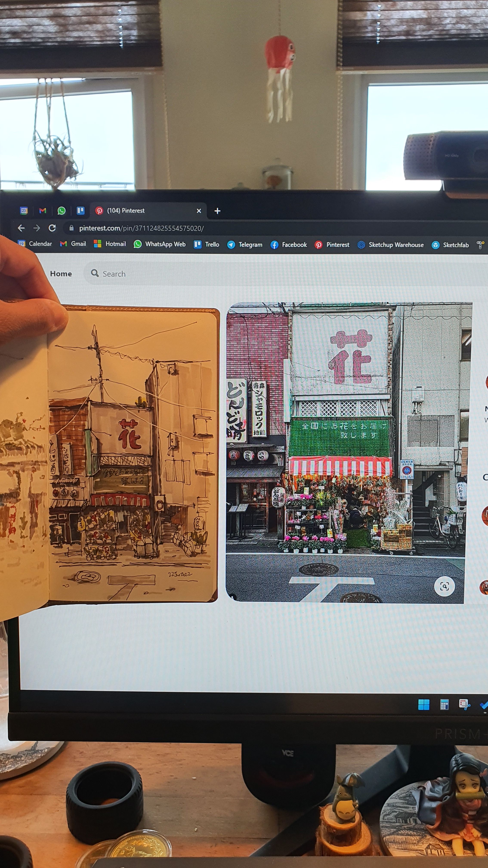
Task: Open the pinned WhatsApp tab
Action: pyautogui.click(x=62, y=211)
